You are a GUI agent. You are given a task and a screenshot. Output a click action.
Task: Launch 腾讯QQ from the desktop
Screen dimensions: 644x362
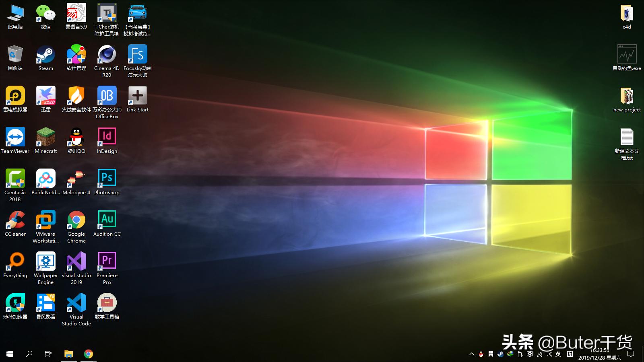(76, 138)
